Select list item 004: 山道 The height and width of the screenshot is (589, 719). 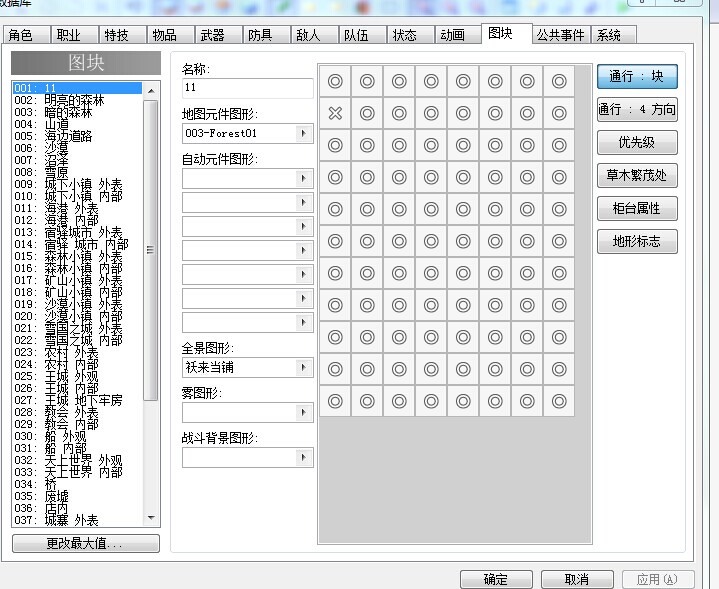pos(77,124)
